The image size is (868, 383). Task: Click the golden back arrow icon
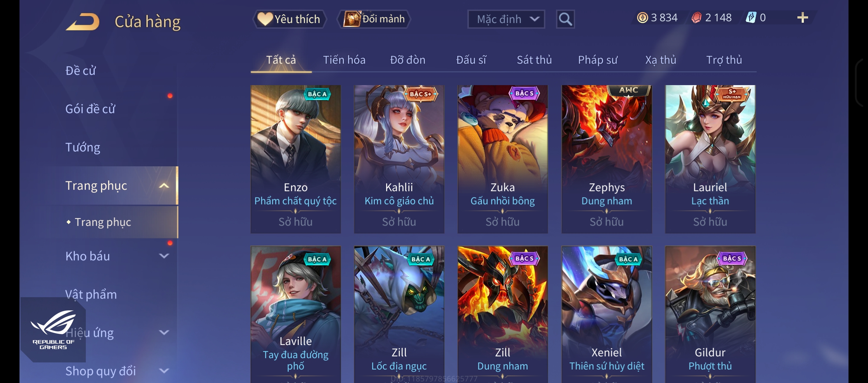click(83, 22)
